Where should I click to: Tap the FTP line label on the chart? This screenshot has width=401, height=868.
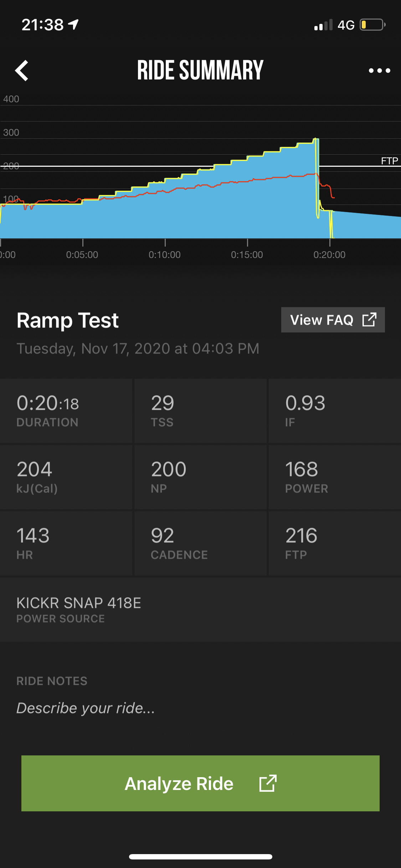tap(389, 161)
